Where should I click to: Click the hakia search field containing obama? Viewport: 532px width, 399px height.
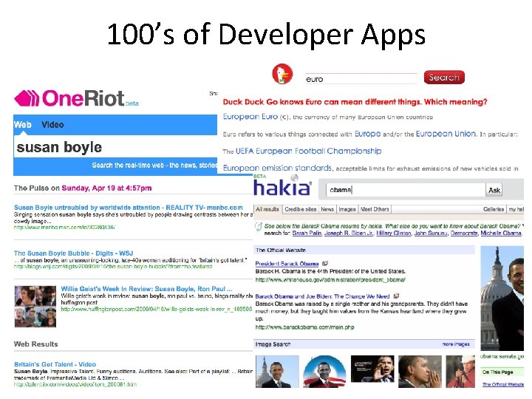[406, 190]
